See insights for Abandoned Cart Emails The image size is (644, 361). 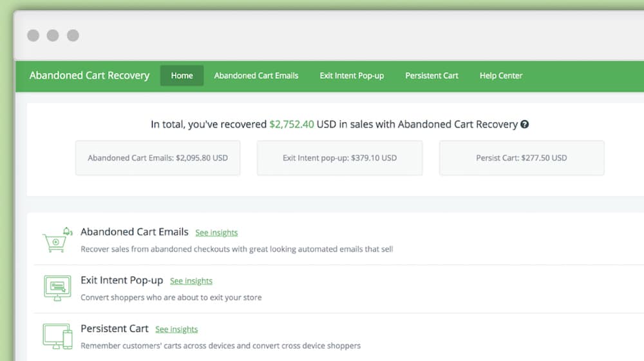(216, 233)
